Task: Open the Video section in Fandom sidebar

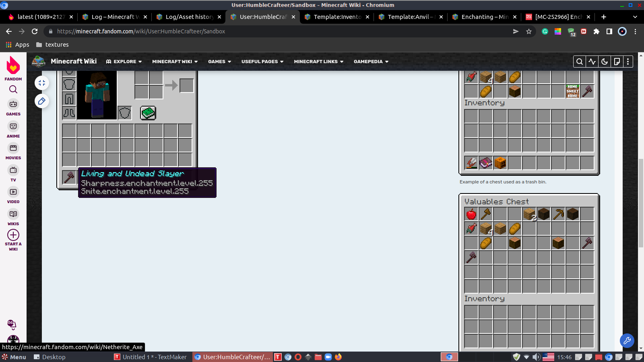Action: pos(13,195)
